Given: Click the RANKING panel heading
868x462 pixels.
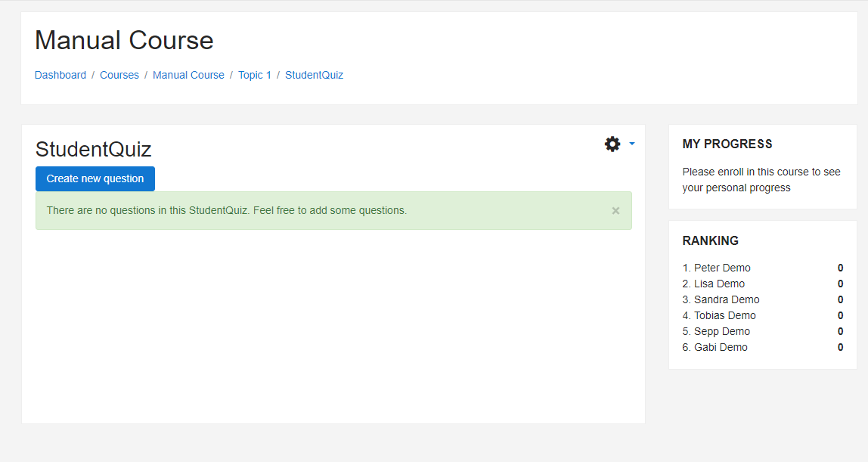Looking at the screenshot, I should (711, 240).
